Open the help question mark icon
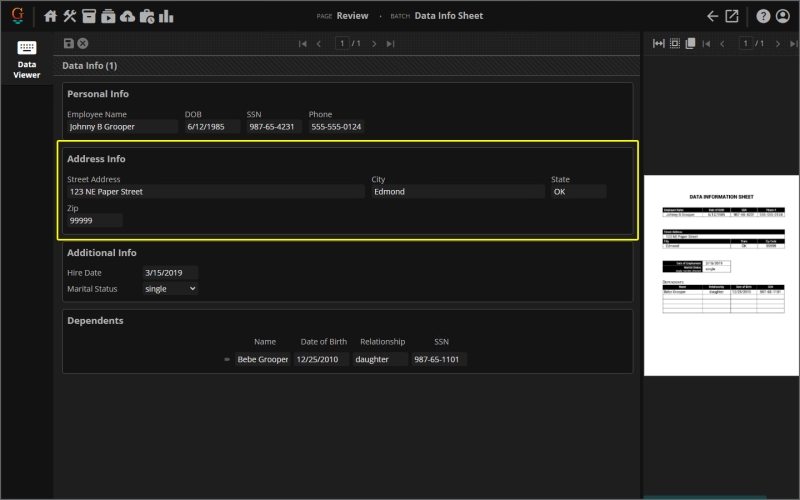 click(763, 16)
